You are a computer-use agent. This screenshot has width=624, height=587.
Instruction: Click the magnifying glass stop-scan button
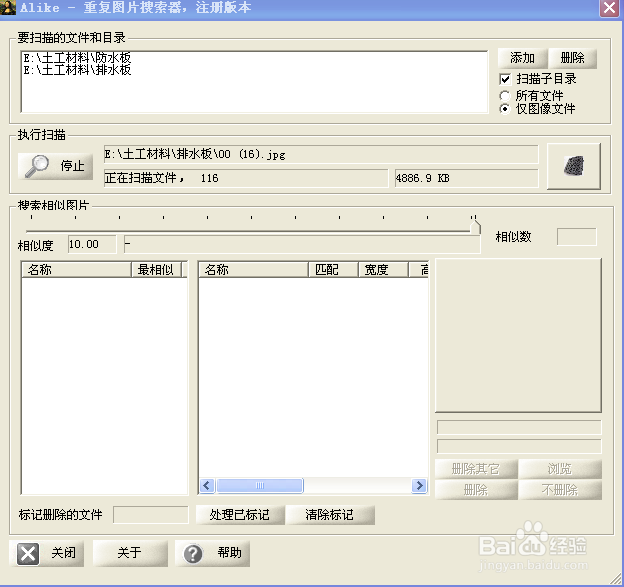pos(55,166)
